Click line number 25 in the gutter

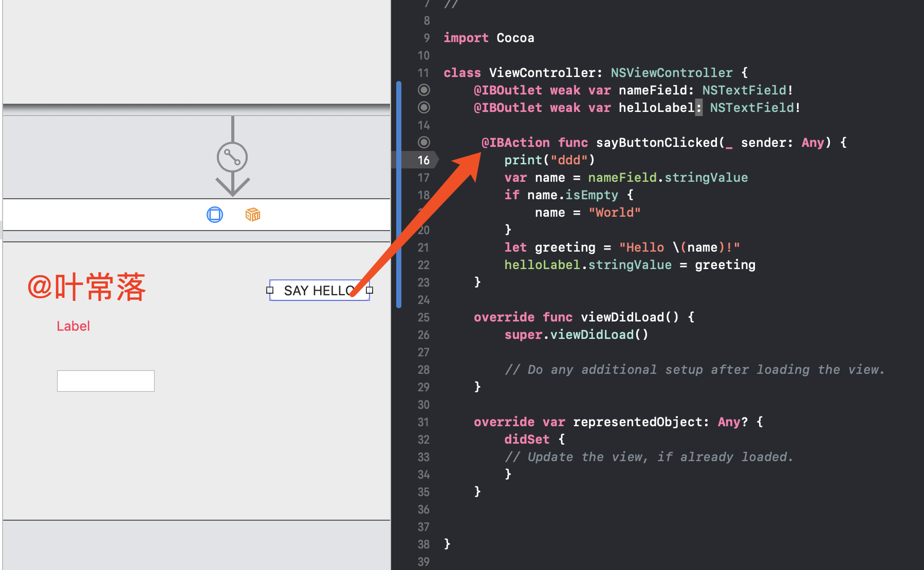point(423,317)
